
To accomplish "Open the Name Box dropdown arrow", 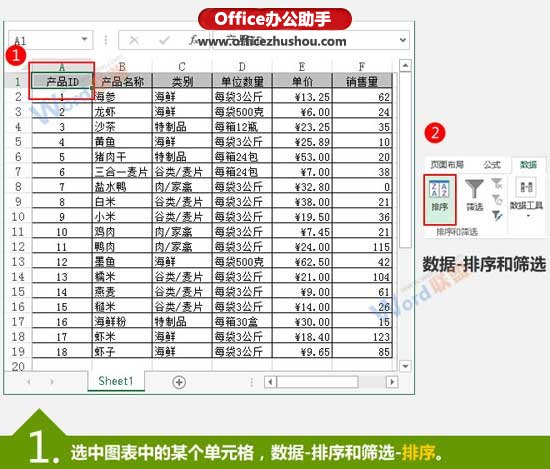I will [x=84, y=39].
